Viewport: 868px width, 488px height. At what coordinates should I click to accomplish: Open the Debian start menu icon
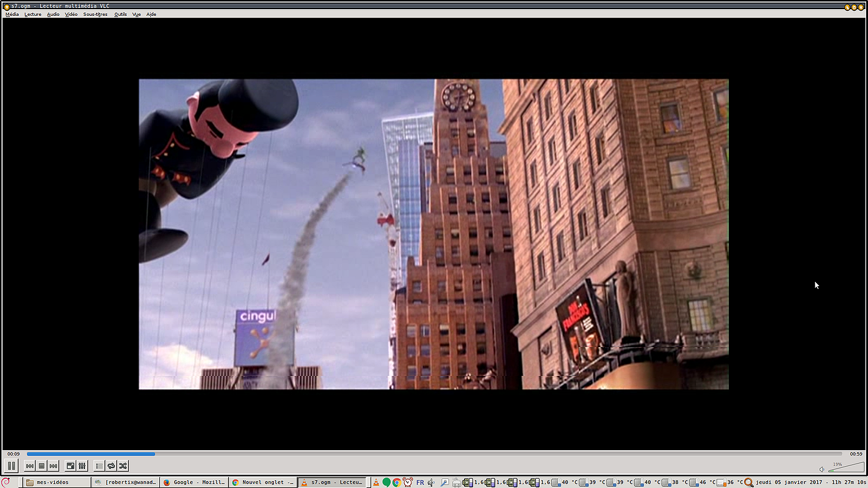point(5,482)
